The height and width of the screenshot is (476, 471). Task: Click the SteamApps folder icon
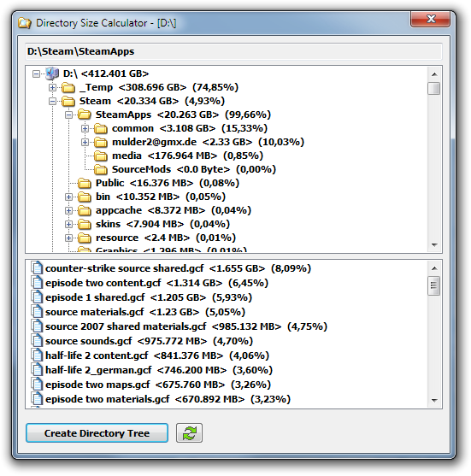tap(85, 115)
